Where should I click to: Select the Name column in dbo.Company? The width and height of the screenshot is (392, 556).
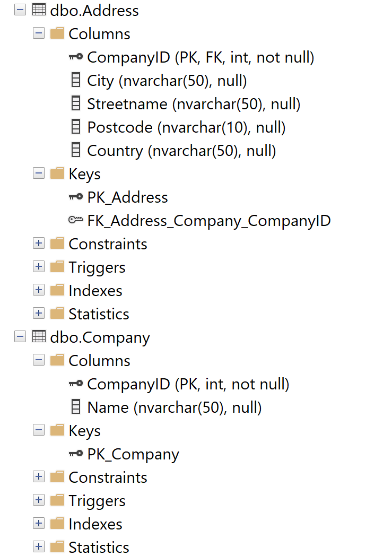pyautogui.click(x=175, y=407)
